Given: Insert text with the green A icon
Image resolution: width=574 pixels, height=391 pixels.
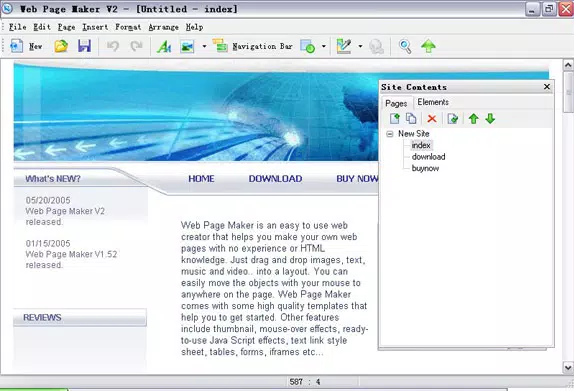Looking at the screenshot, I should click(164, 46).
